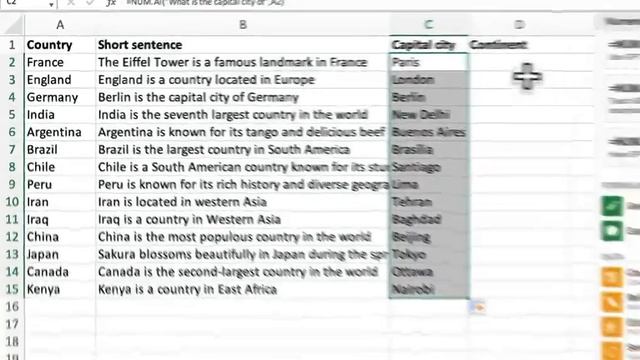Click the fx Insert Function icon
This screenshot has height=360, width=640.
[x=111, y=3]
